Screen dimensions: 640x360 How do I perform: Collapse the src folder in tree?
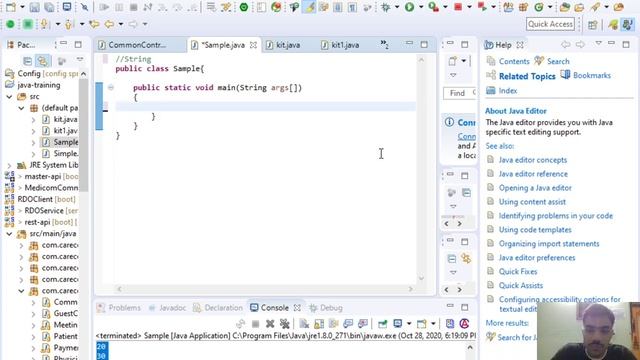pyautogui.click(x=9, y=97)
